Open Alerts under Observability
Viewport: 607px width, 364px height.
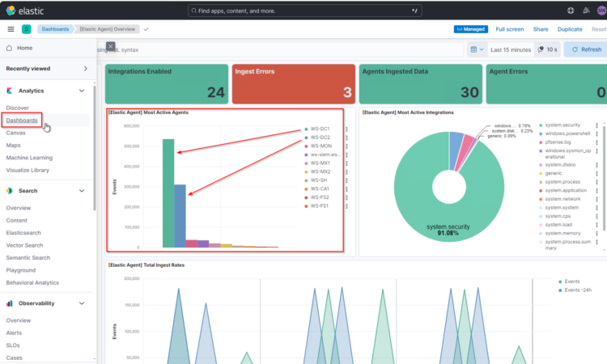click(x=14, y=332)
